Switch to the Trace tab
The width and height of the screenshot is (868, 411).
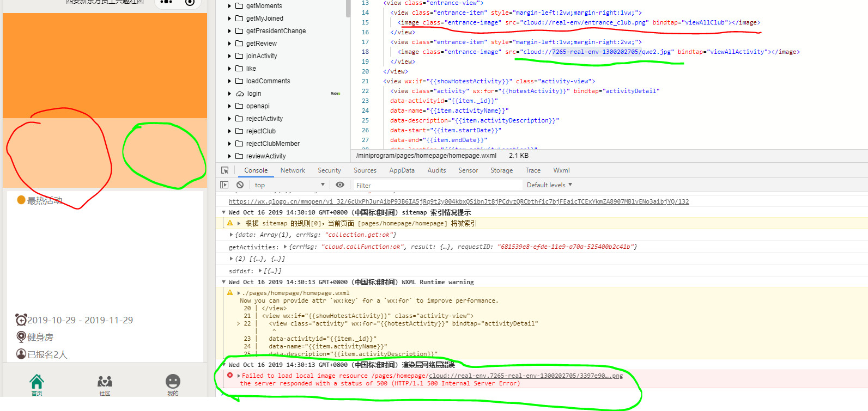(x=533, y=170)
